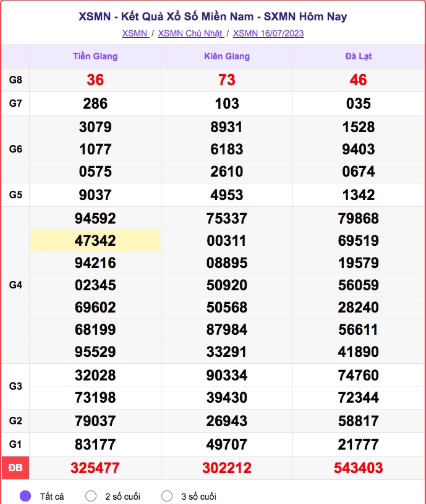The height and width of the screenshot is (504, 426).
Task: Select the Tất cả radio option
Action: pyautogui.click(x=25, y=496)
